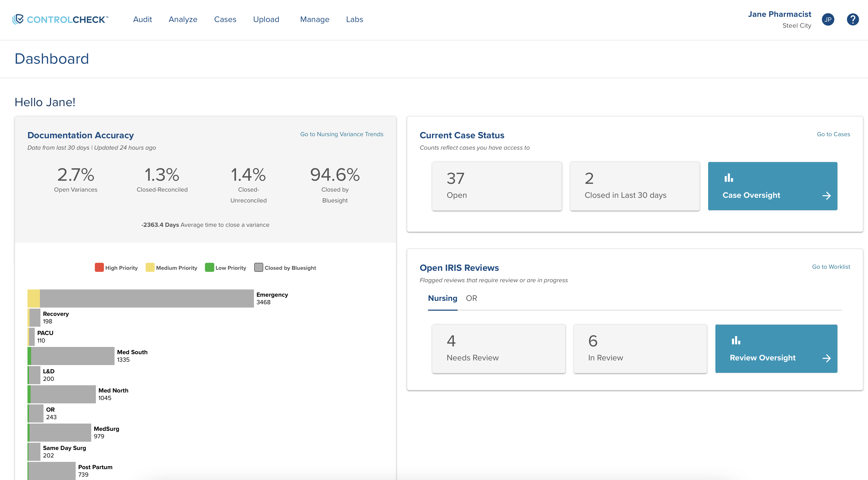Click the Review Oversight arrow icon
The image size is (868, 480).
(x=826, y=358)
